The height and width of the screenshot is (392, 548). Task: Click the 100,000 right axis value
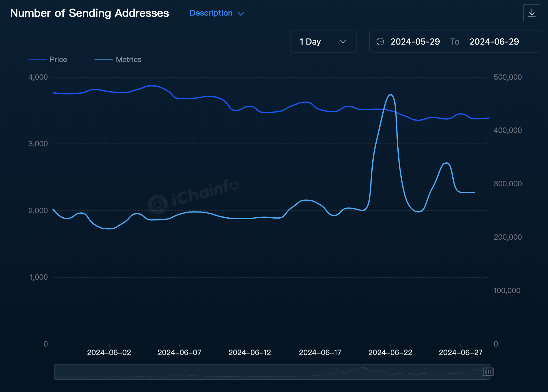pyautogui.click(x=507, y=291)
